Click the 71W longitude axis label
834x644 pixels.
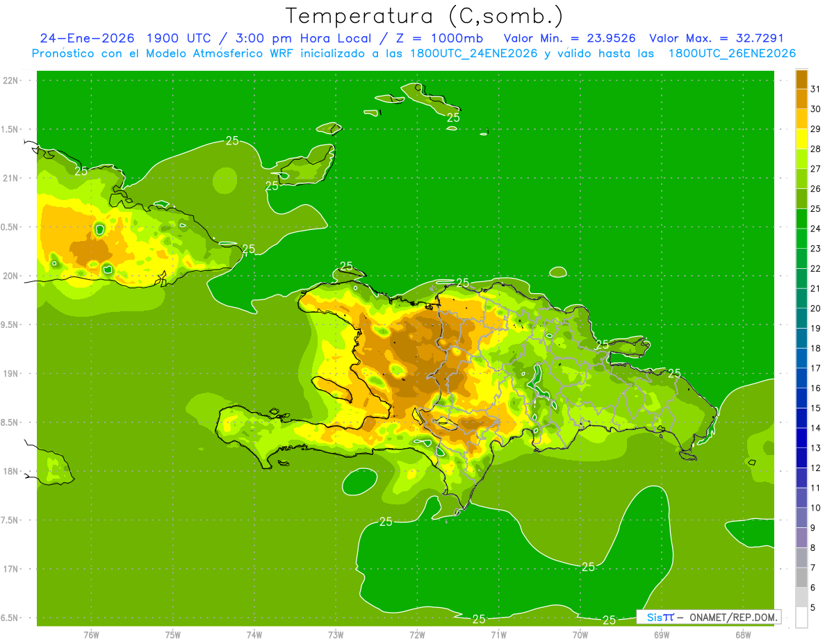click(498, 635)
